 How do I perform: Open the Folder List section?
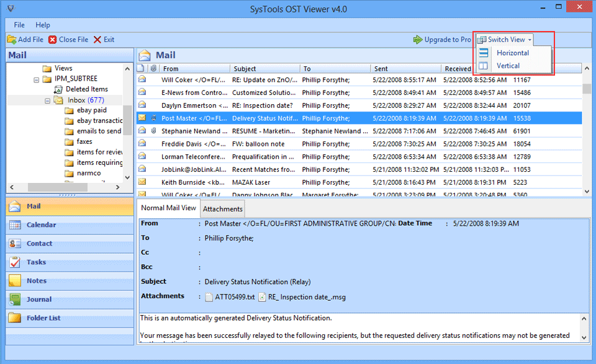[x=70, y=317]
